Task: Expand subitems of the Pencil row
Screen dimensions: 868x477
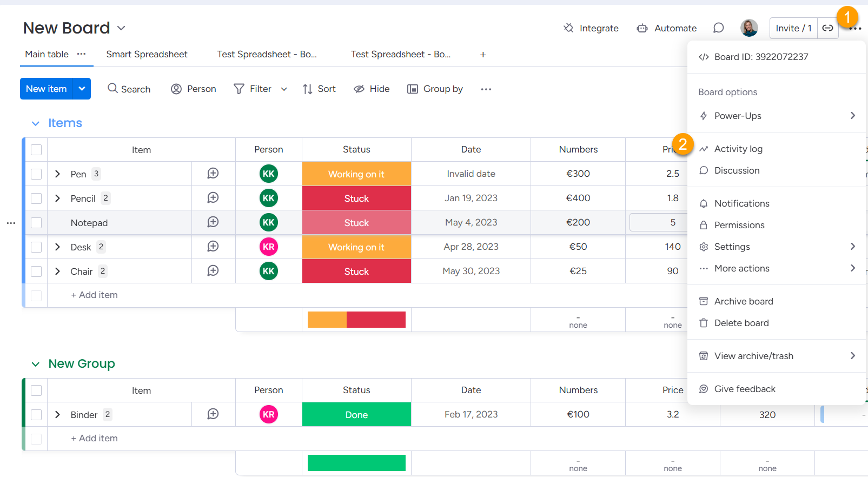Action: [57, 198]
